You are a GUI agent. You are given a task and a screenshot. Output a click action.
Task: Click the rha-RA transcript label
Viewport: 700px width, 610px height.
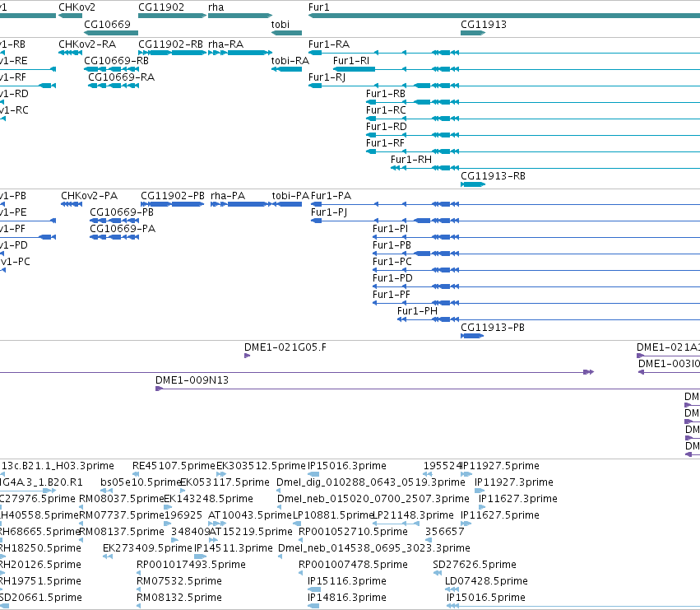[x=226, y=44]
